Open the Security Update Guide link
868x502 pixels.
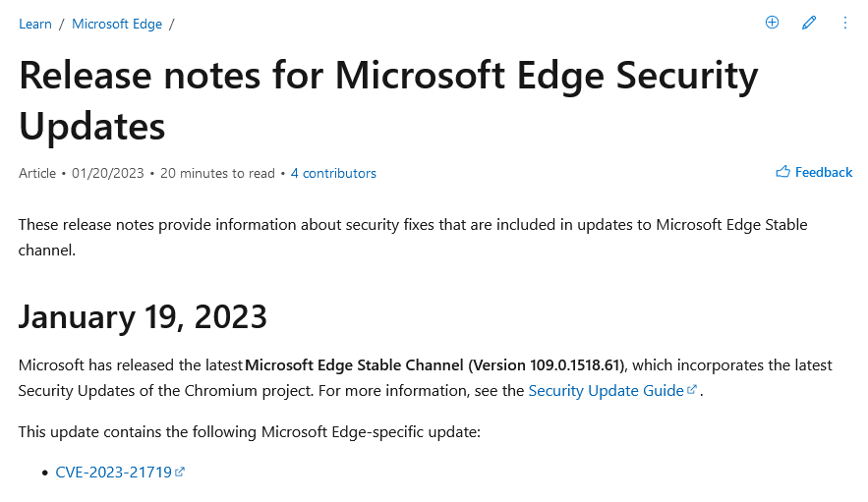[x=606, y=390]
